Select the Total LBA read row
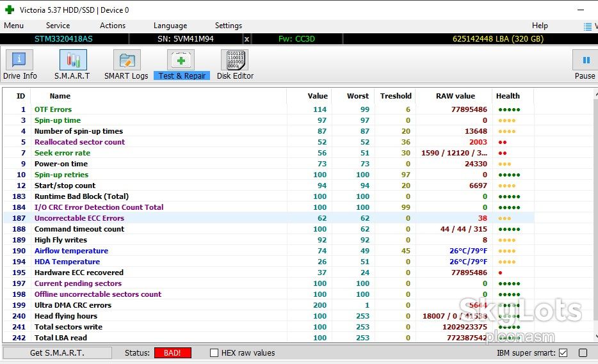The height and width of the screenshot is (364, 598). pos(268,338)
